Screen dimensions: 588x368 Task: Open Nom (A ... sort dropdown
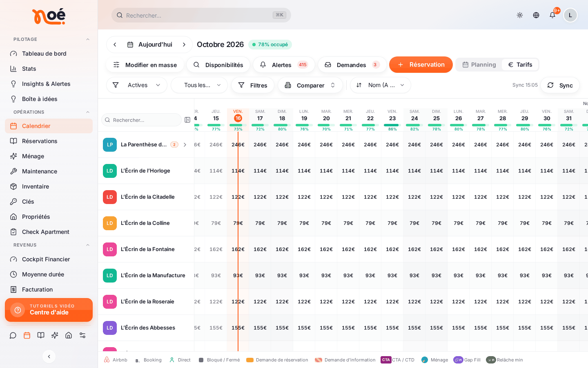coord(381,85)
